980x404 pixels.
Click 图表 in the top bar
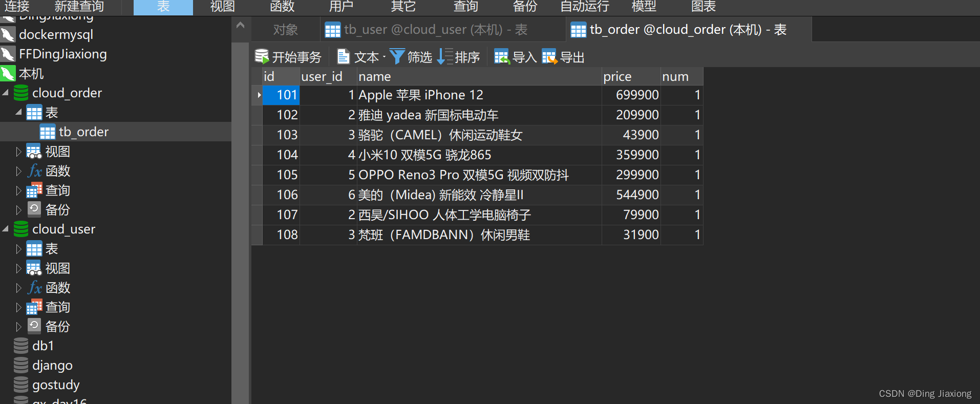[x=704, y=7]
